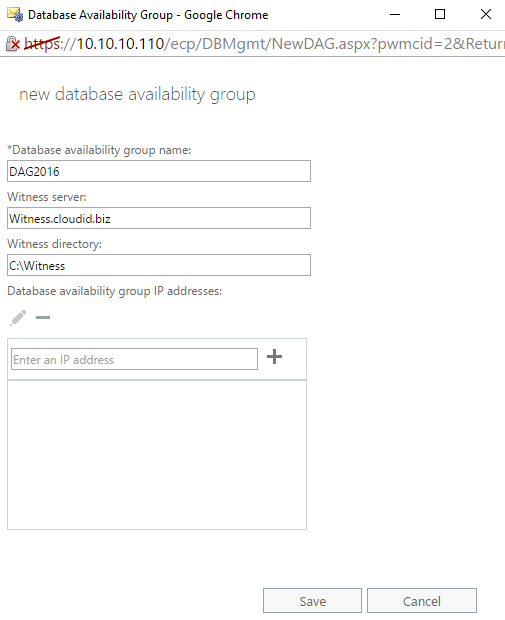Click the Witness server input field

pyautogui.click(x=159, y=218)
